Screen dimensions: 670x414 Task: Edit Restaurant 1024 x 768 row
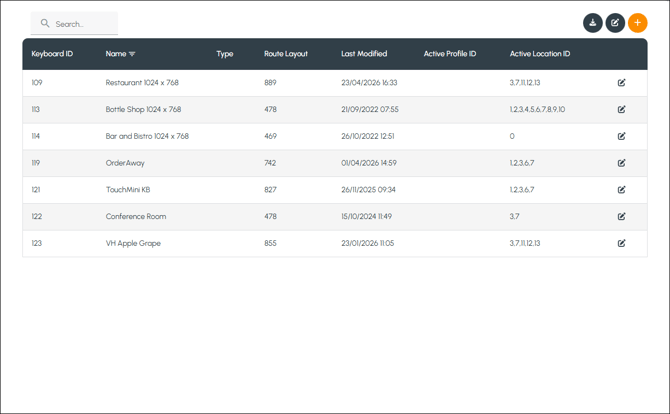pos(621,82)
